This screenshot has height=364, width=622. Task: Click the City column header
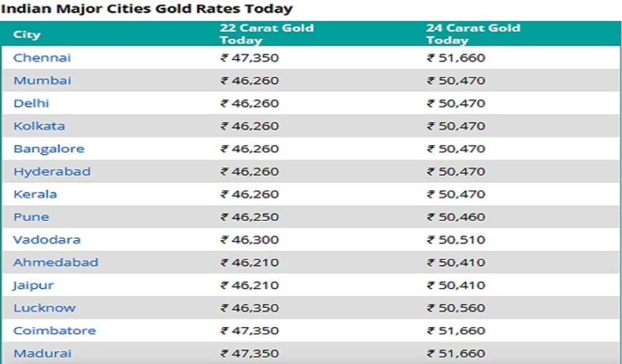(x=27, y=34)
